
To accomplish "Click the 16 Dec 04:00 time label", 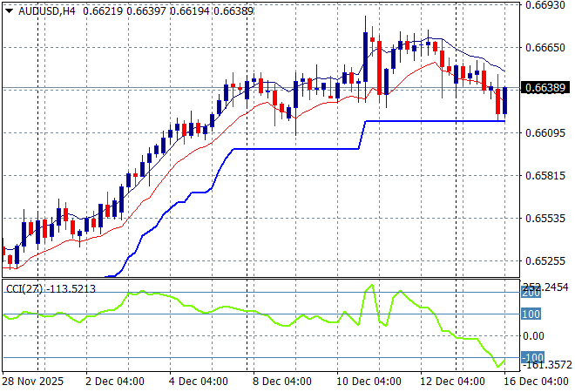I will [x=536, y=382].
